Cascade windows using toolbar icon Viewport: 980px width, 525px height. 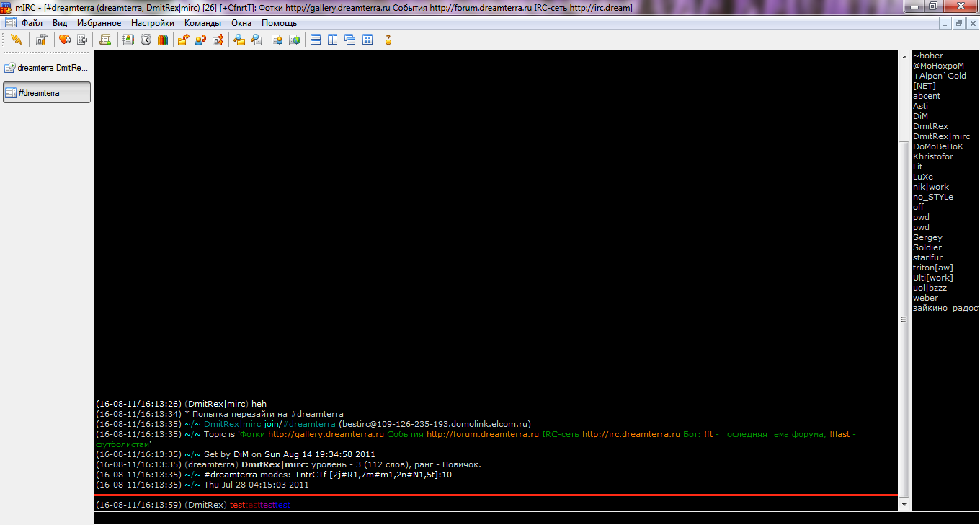(350, 40)
